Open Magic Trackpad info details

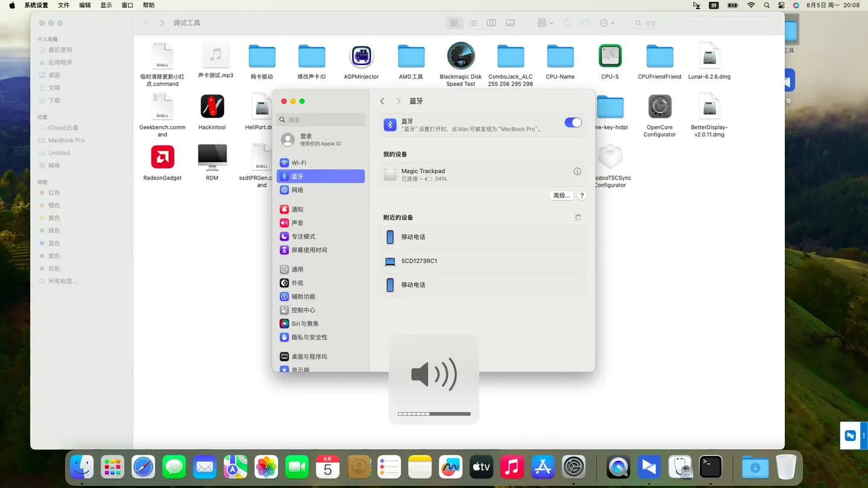(577, 172)
